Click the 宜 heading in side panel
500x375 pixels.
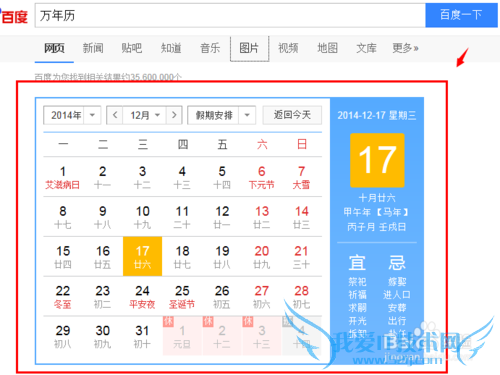pos(357,263)
